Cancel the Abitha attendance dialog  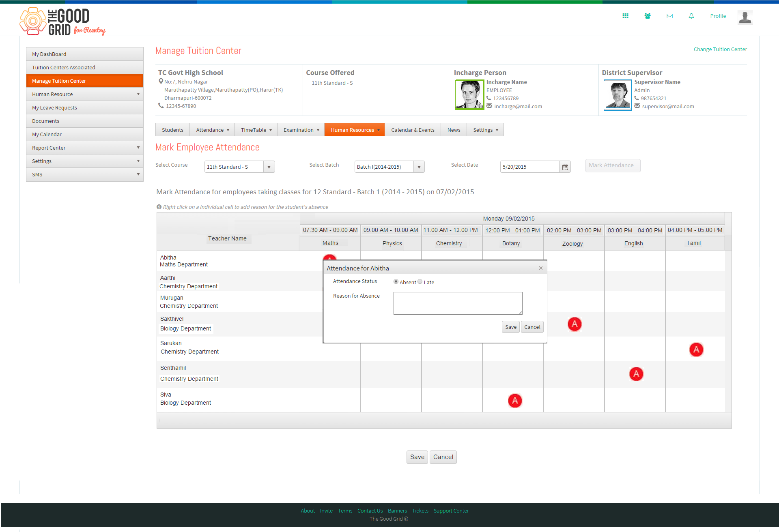pos(532,327)
